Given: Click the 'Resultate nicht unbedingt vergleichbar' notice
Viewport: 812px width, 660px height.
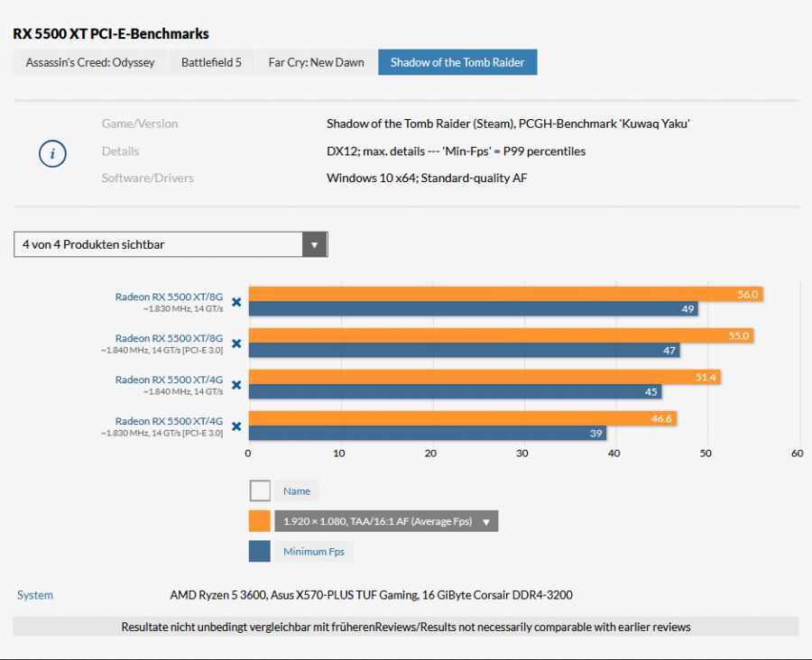Looking at the screenshot, I should 406,627.
